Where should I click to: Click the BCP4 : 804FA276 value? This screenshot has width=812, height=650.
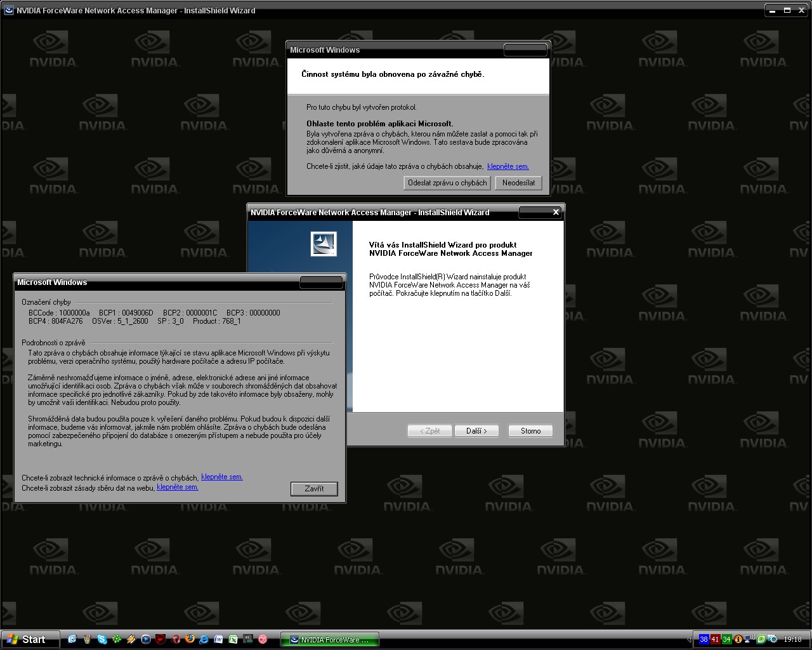click(56, 321)
